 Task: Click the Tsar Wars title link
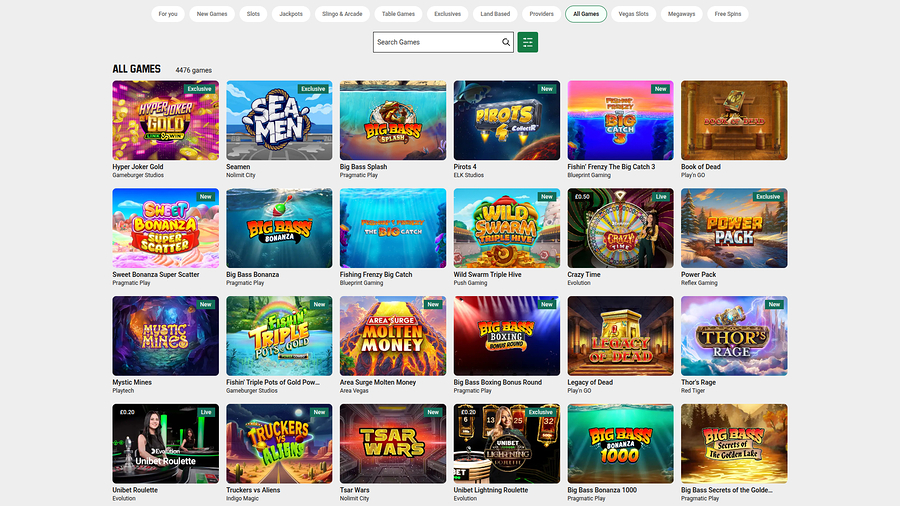tap(354, 491)
